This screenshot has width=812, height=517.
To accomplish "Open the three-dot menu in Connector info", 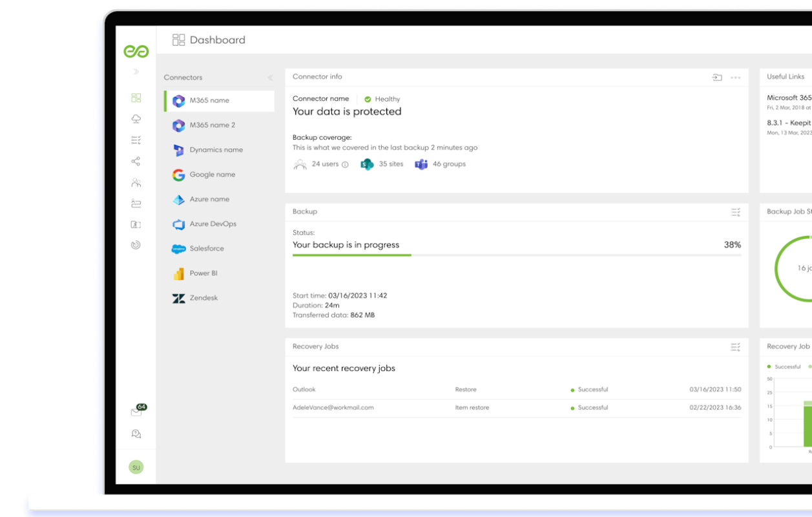I will coord(736,78).
